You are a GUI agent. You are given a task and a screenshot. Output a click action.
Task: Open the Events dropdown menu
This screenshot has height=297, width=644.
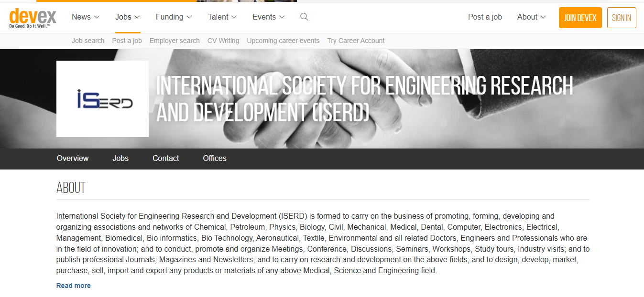point(268,17)
